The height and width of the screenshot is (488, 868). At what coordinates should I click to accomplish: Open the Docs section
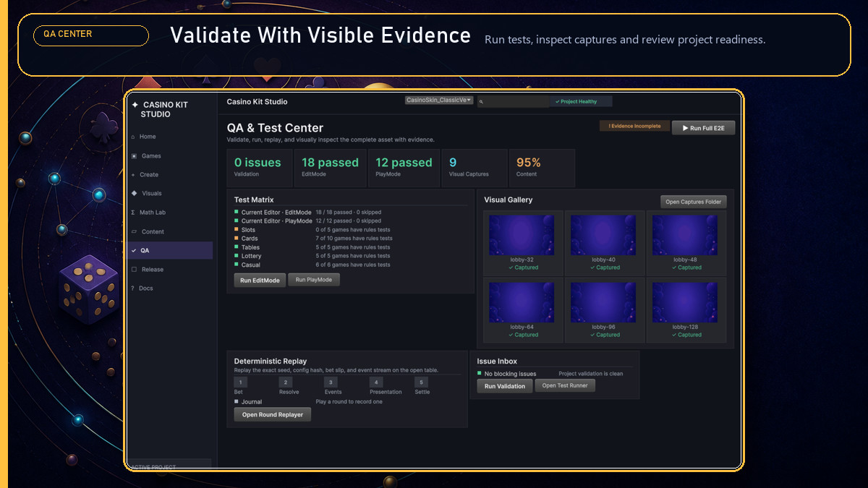pyautogui.click(x=171, y=288)
